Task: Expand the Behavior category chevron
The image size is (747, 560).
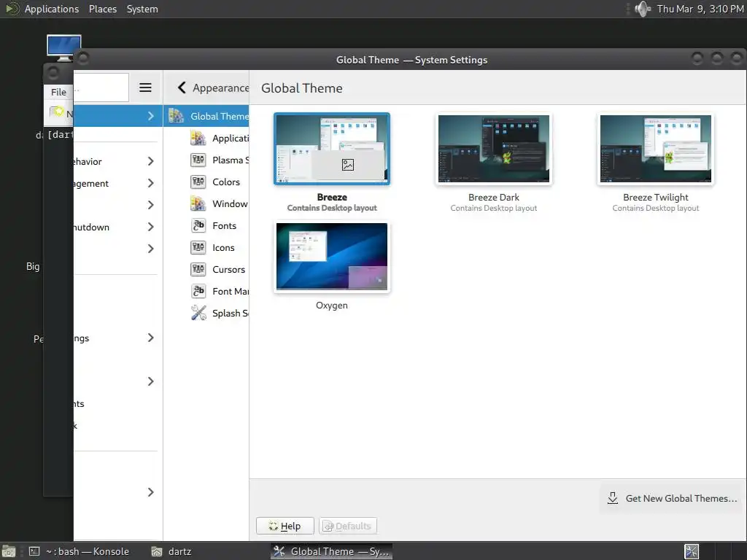Action: pyautogui.click(x=150, y=161)
